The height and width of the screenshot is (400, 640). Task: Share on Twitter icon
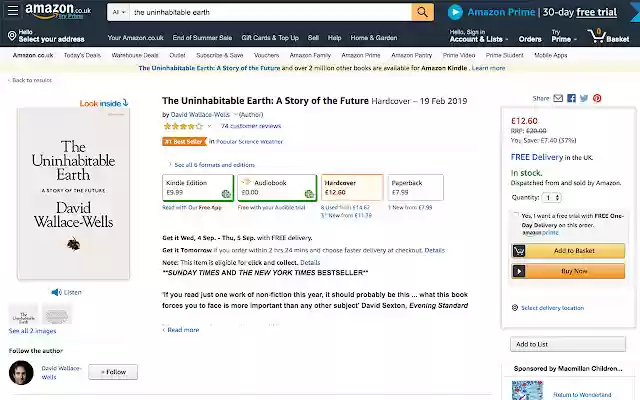pos(584,98)
